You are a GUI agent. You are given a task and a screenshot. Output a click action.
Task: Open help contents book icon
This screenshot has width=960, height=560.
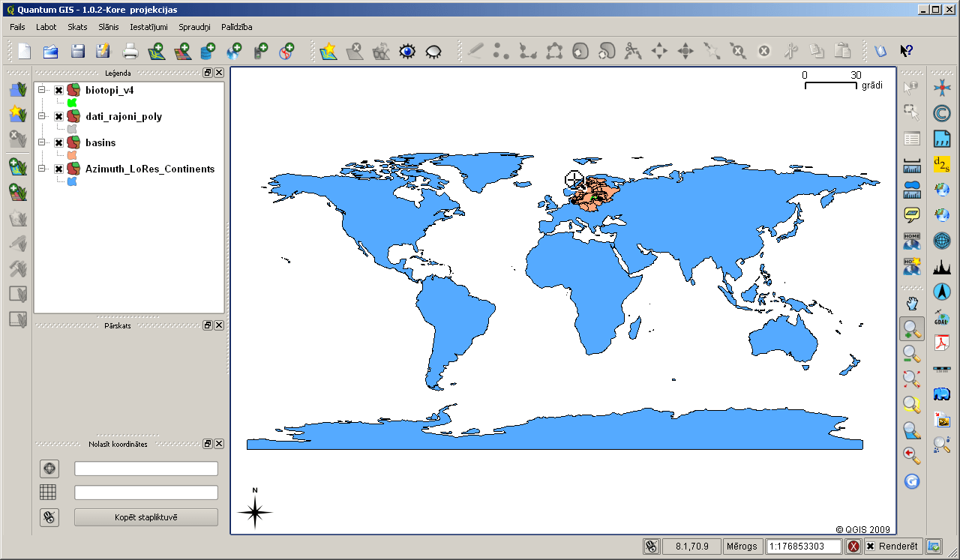click(x=881, y=51)
